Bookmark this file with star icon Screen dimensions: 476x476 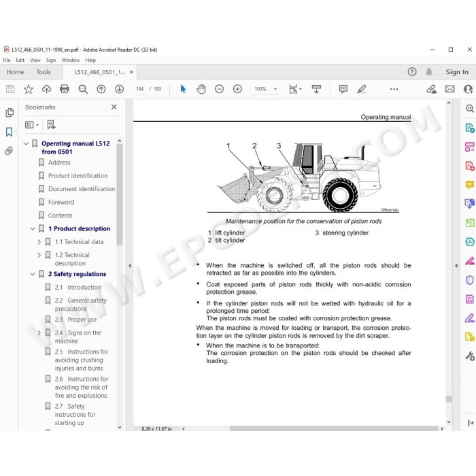(29, 89)
